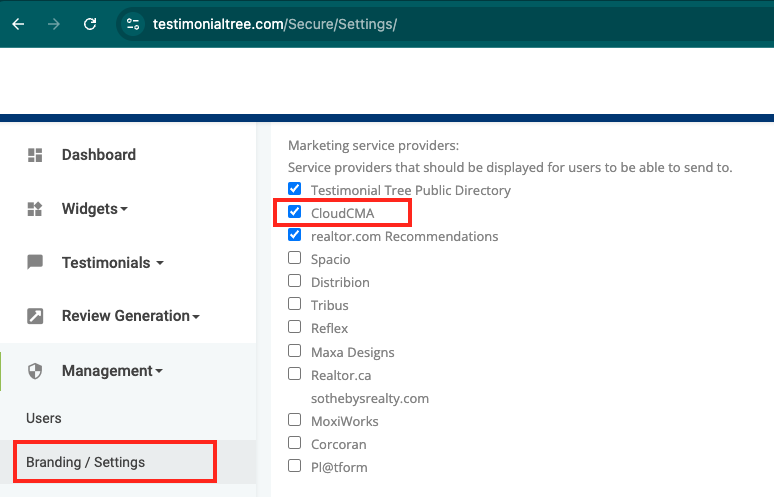Tick the Corcoran checkbox
The height and width of the screenshot is (497, 774).
tap(295, 443)
